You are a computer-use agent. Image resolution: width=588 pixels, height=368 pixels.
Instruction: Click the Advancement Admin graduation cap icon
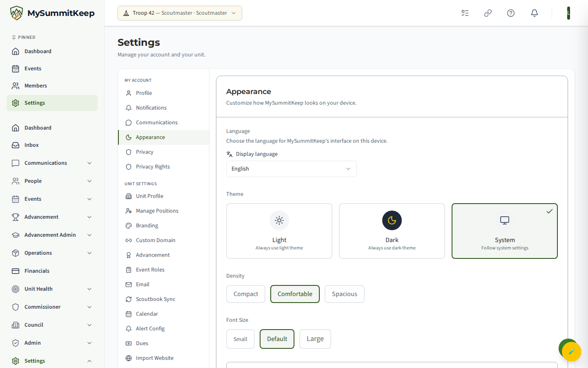(x=16, y=235)
